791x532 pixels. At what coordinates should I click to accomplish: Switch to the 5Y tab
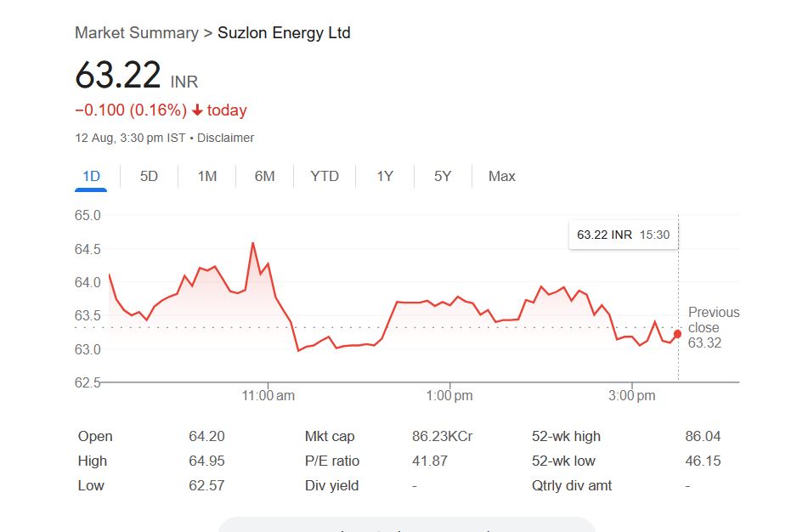coord(443,176)
